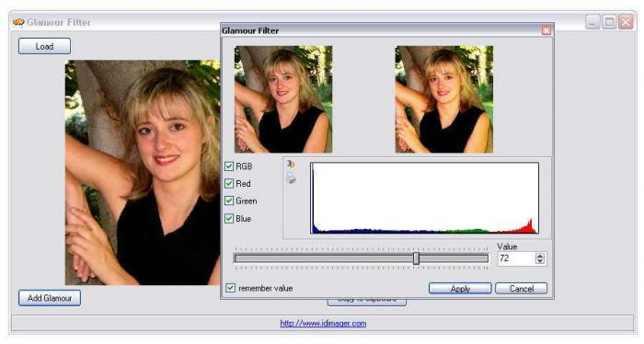Click the right filtered preview thumbnail

[x=444, y=99]
